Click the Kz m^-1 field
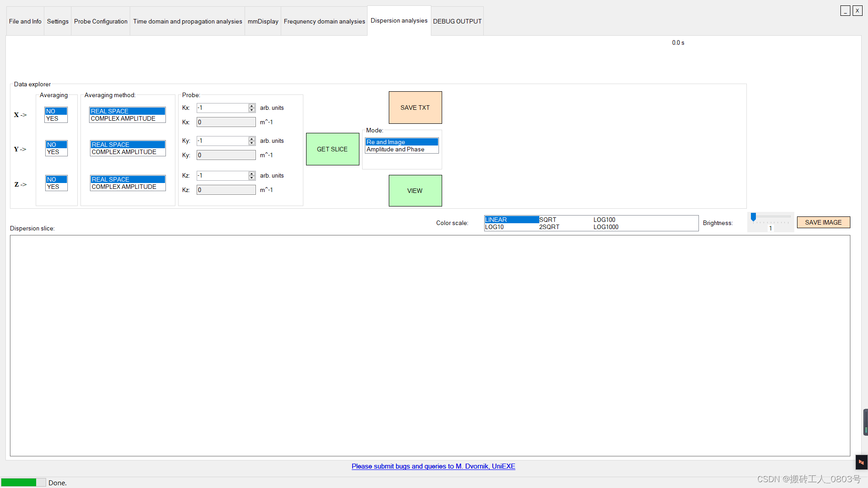Image resolution: width=868 pixels, height=488 pixels. 226,190
